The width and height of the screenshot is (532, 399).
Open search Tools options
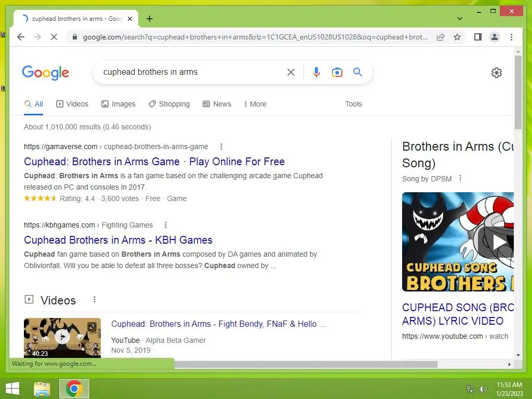pyautogui.click(x=353, y=104)
